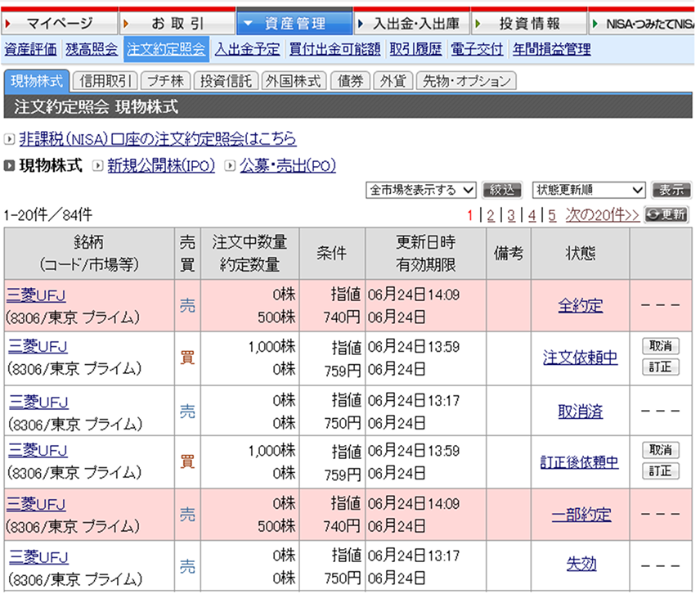This screenshot has height=594, width=700.
Task: Click 訂正 on the 訂正後依頼中 order
Action: (x=660, y=471)
